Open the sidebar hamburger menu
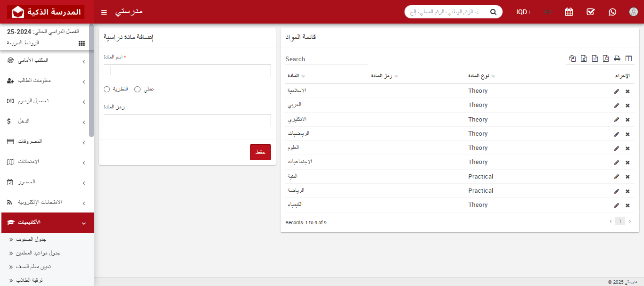The image size is (644, 286). (x=104, y=12)
